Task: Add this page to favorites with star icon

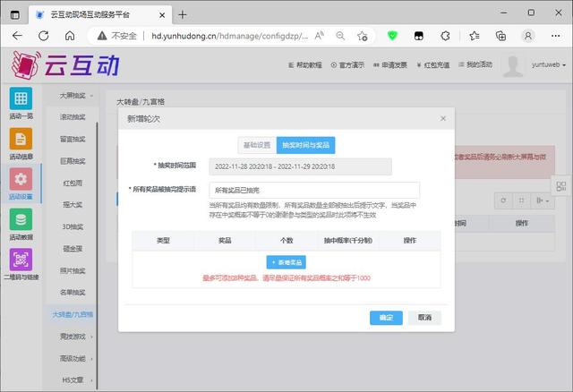Action: pos(362,36)
